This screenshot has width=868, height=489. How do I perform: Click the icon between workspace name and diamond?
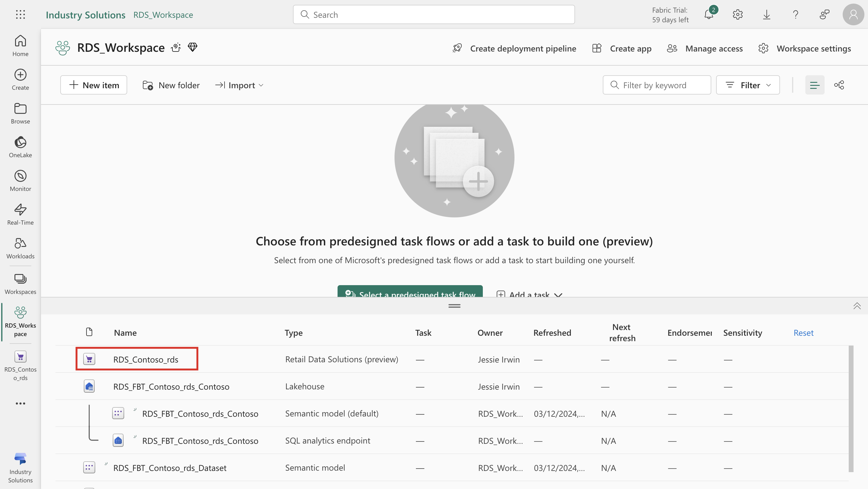click(x=176, y=48)
